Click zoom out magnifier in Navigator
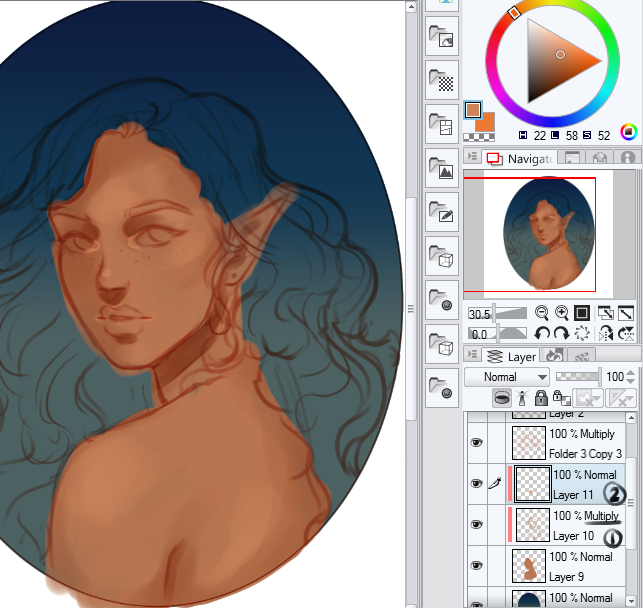Screen dimensions: 643x608 [x=542, y=313]
